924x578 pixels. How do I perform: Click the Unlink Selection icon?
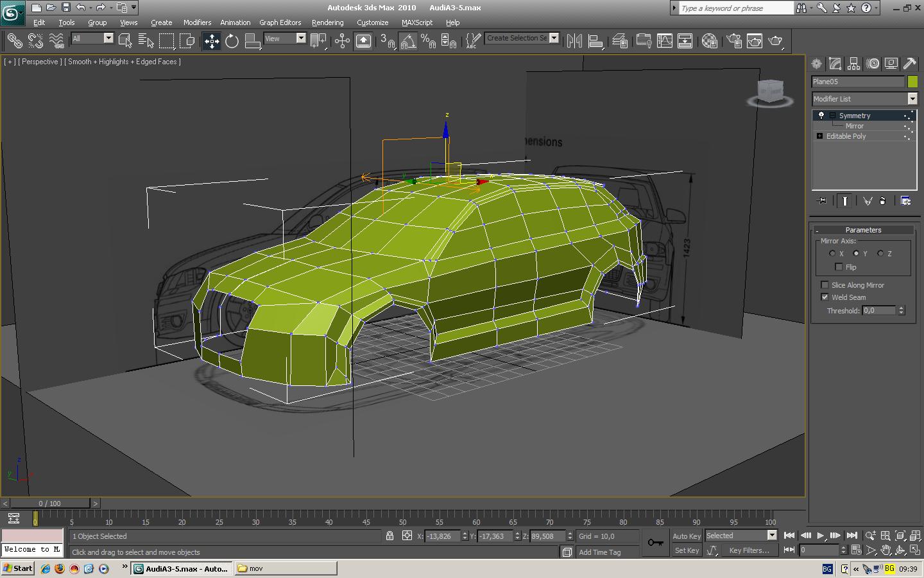[x=35, y=41]
